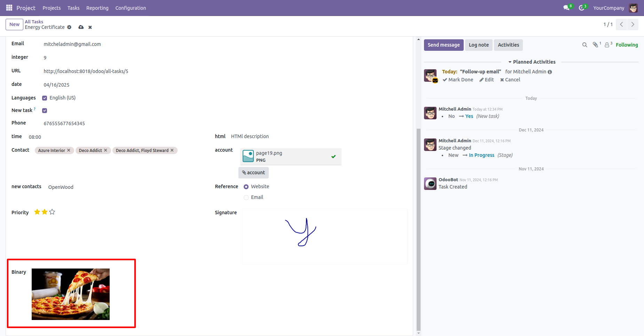Cancel the Follow-up email activity
Screen dimensions: 644x336
pyautogui.click(x=510, y=80)
